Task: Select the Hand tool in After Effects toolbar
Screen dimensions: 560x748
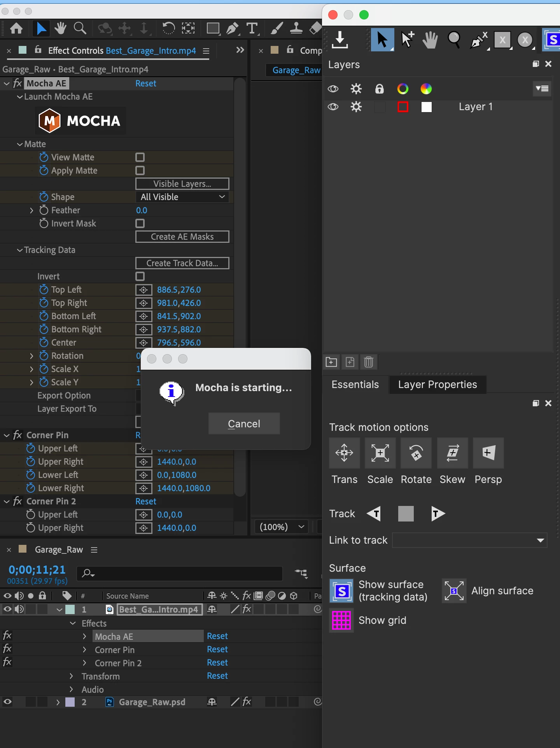Action: [x=60, y=28]
